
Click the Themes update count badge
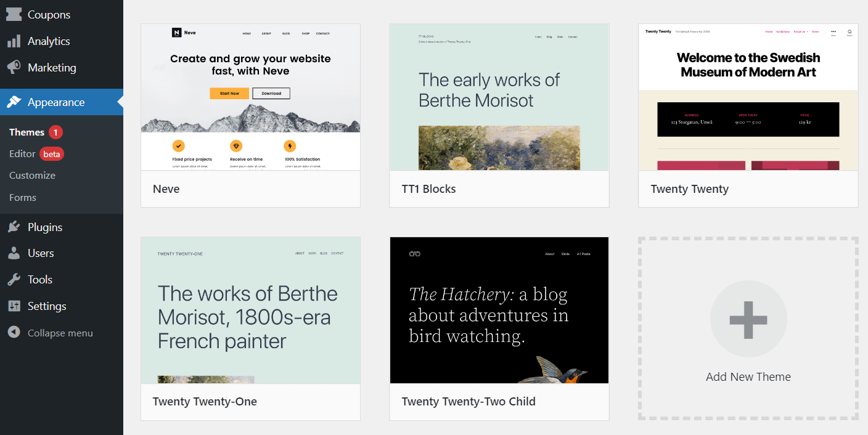tap(55, 132)
